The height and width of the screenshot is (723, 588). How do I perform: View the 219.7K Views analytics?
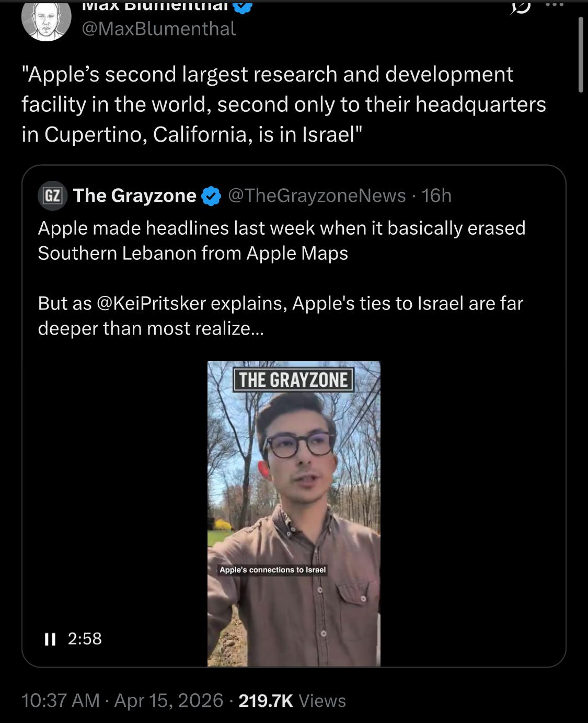pos(292,701)
